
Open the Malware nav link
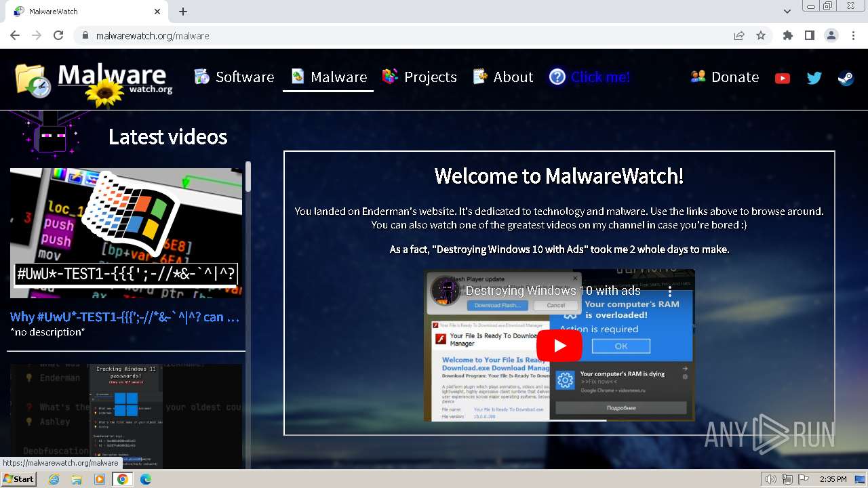click(x=328, y=77)
